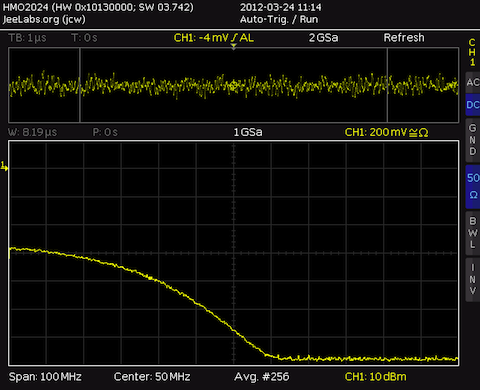The image size is (480, 390).
Task: Click the trigger position marker above waveform
Action: (x=234, y=46)
